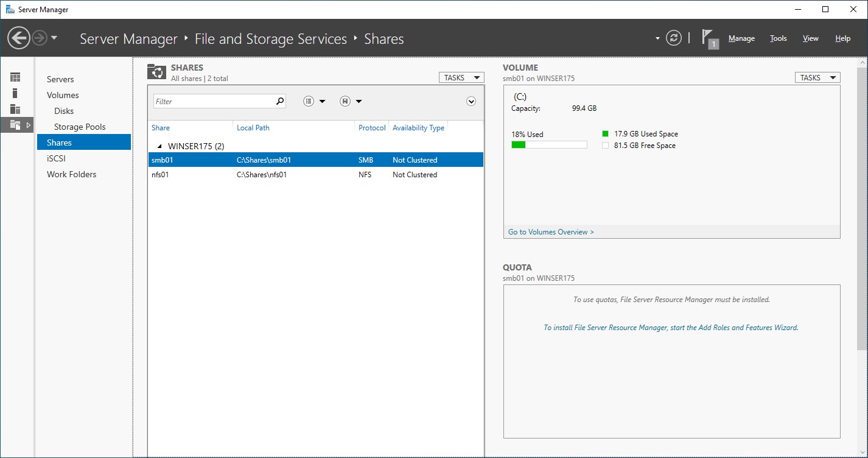Click the saved queries disk icon
Image resolution: width=868 pixels, height=458 pixels.
[x=345, y=101]
